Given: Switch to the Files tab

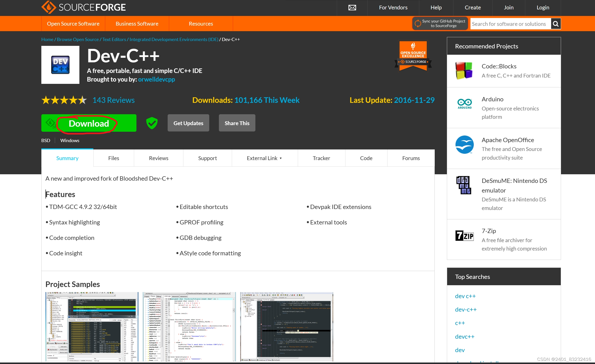Looking at the screenshot, I should pyautogui.click(x=114, y=158).
